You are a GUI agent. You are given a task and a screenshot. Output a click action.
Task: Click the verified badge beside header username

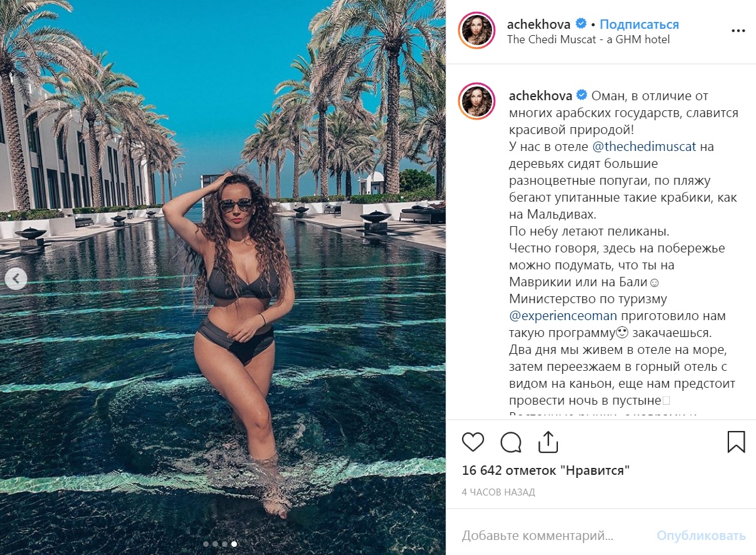click(x=581, y=24)
